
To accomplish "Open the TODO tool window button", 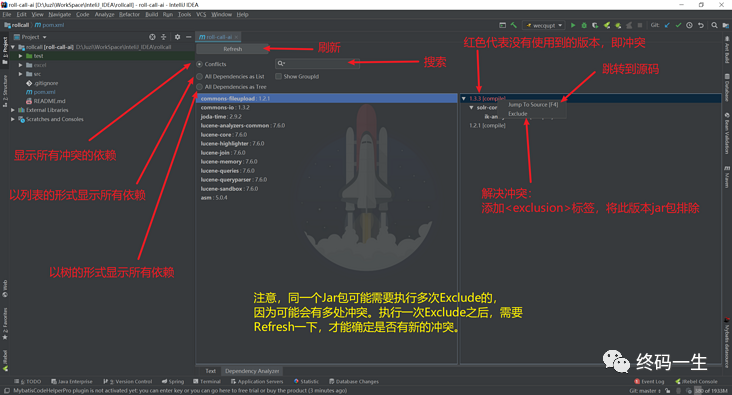I will coord(28,381).
